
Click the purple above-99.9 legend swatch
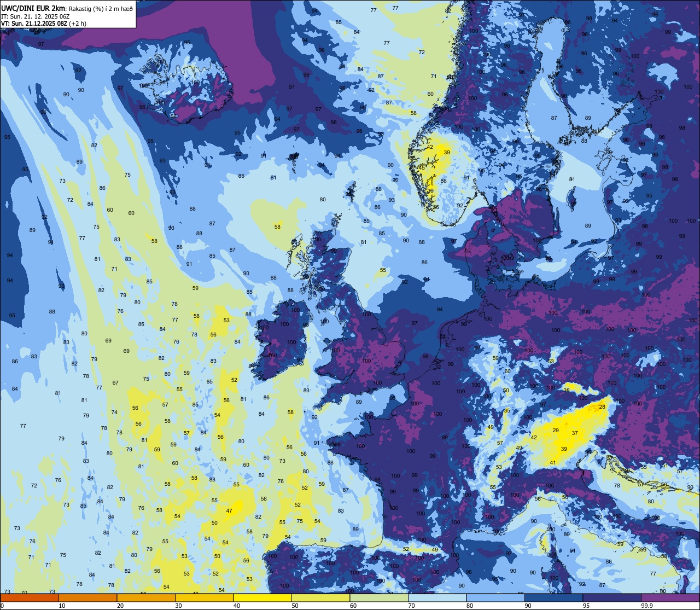click(670, 597)
